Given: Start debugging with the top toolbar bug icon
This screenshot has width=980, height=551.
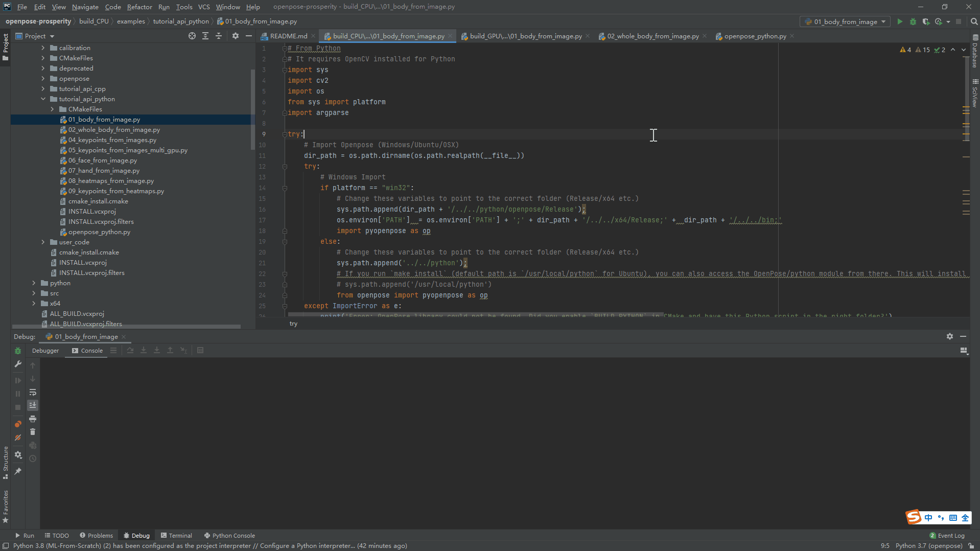Looking at the screenshot, I should [x=913, y=21].
